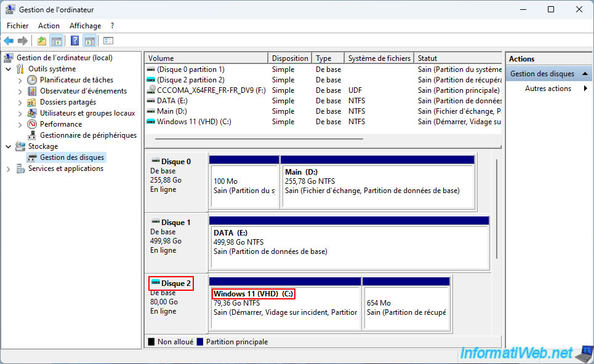Click the Outils système tools icon
Image resolution: width=594 pixels, height=364 pixels.
(x=20, y=69)
